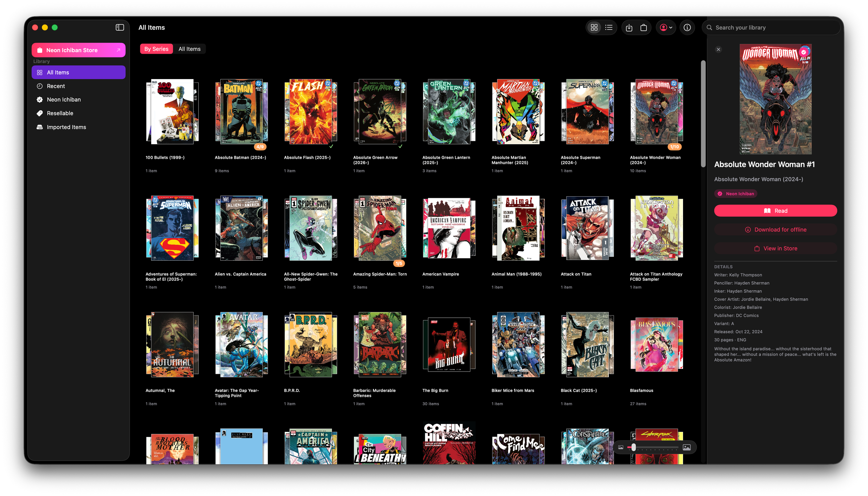This screenshot has width=868, height=496.
Task: Open The Big Burn series
Action: [449, 344]
